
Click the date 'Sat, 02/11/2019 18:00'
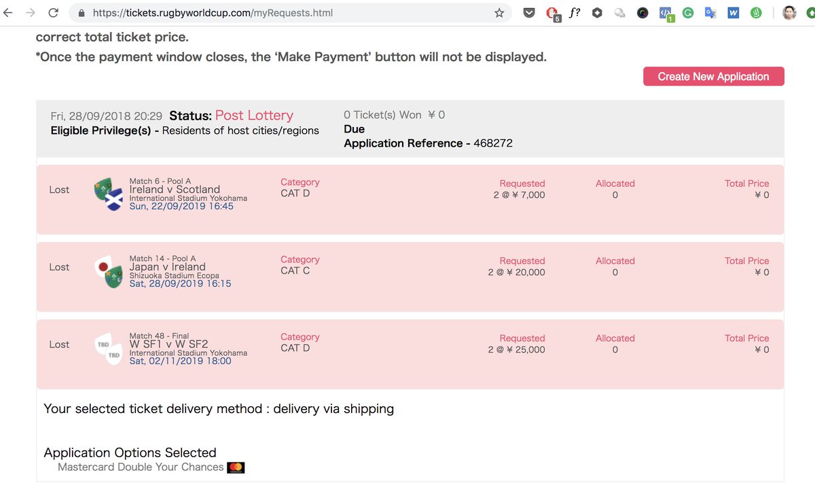point(180,361)
